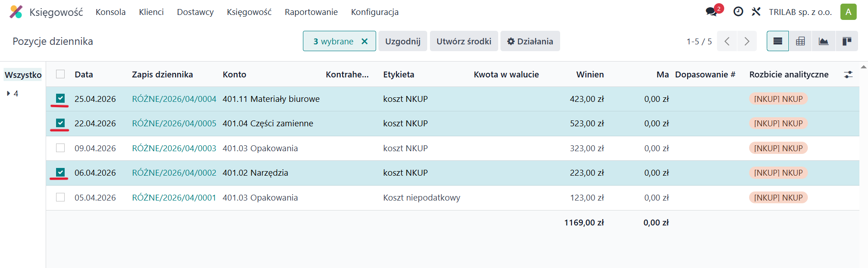Open the activities clock icon
The width and height of the screenshot is (868, 268).
(x=738, y=12)
